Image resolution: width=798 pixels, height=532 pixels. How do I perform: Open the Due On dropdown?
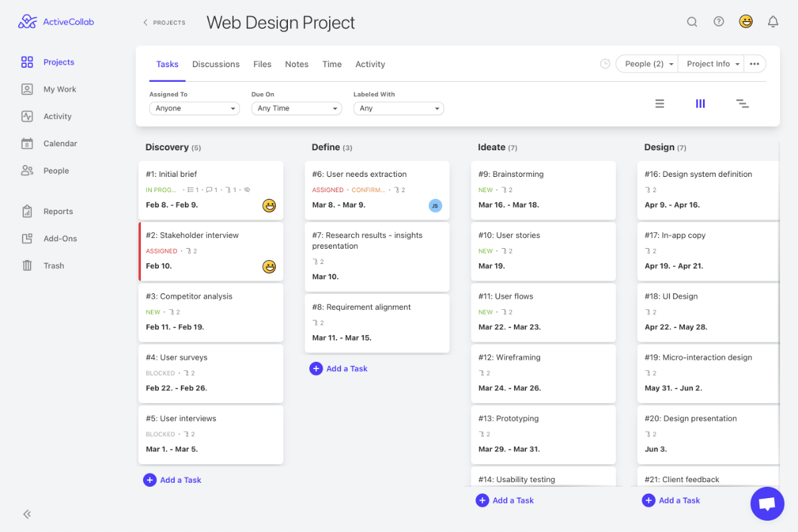297,108
